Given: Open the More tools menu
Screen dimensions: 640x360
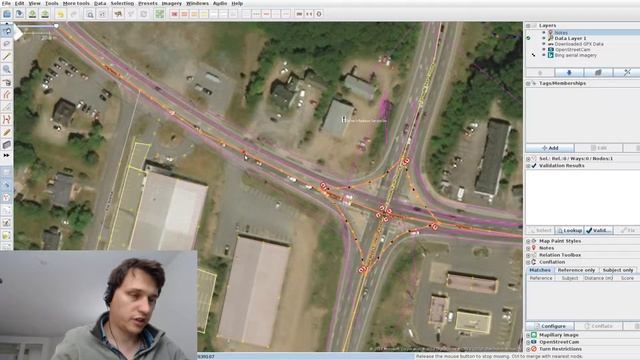Looking at the screenshot, I should [76, 3].
